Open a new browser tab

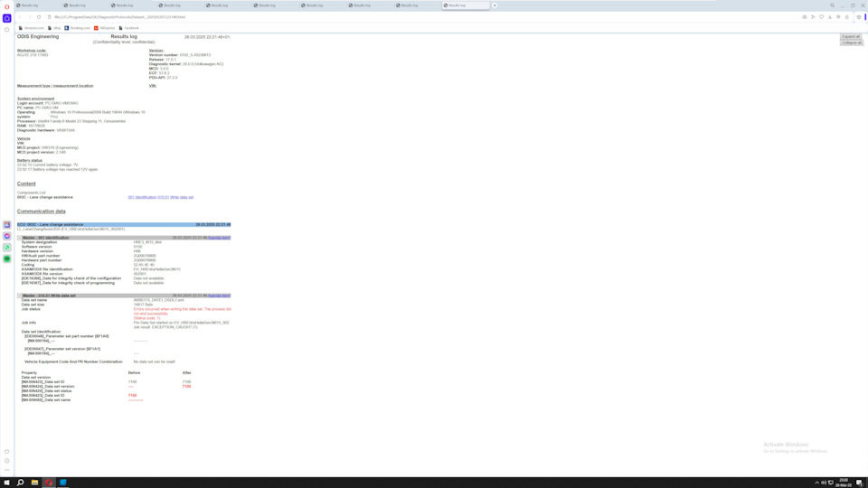click(x=495, y=5)
